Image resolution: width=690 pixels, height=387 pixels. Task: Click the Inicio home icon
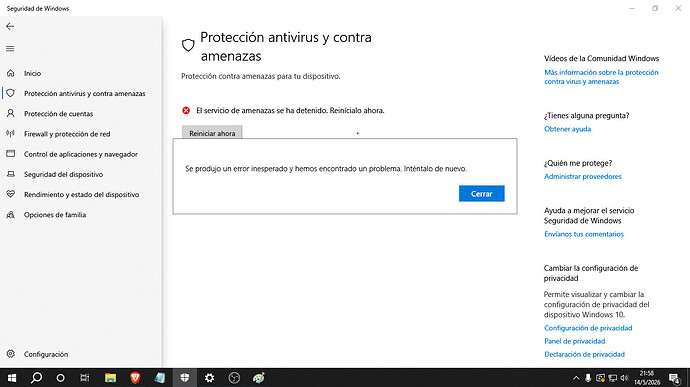click(x=11, y=73)
